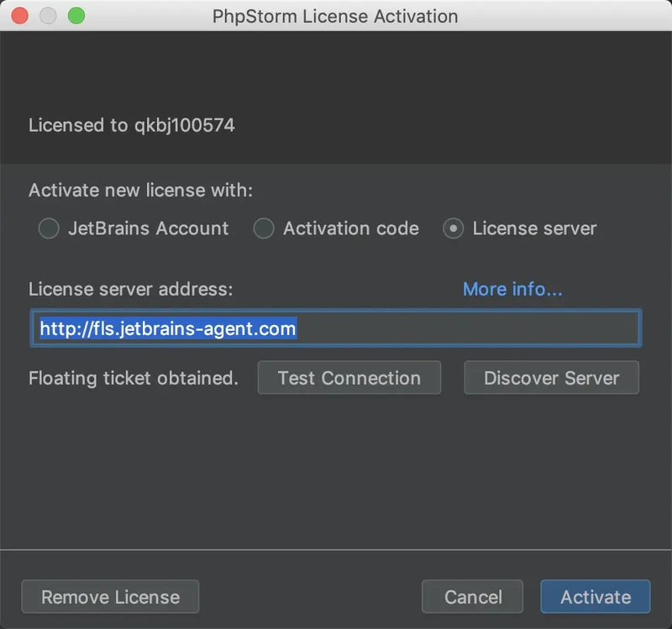Select the License server radio button
This screenshot has width=672, height=629.
click(x=454, y=228)
